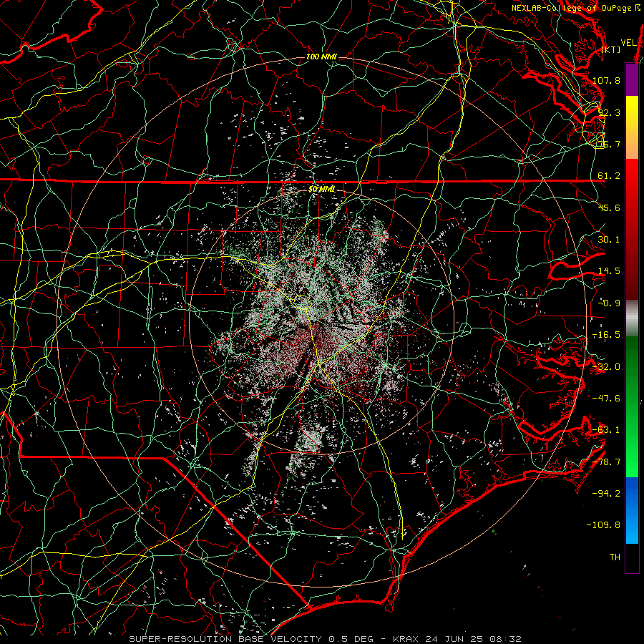Screen dimensions: 644x644
Task: Click the 100 NMI range ring label
Action: pos(321,57)
